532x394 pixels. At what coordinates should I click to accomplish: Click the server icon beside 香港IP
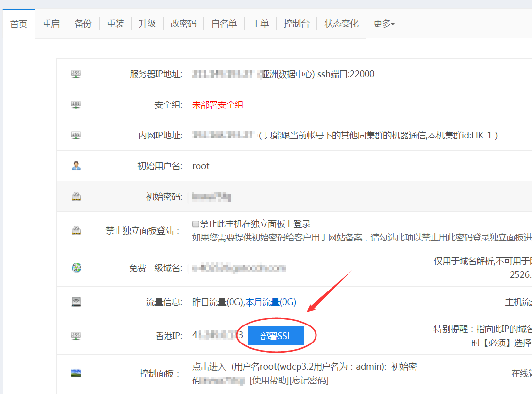tap(76, 336)
